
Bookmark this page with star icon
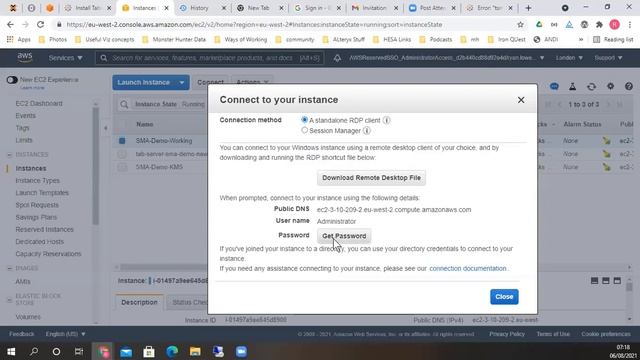[x=520, y=24]
